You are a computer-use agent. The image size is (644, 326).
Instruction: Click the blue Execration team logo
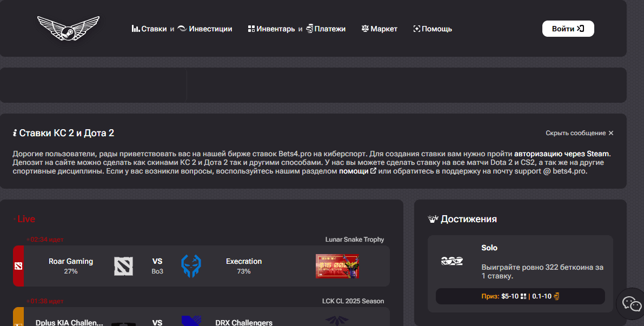click(x=191, y=266)
